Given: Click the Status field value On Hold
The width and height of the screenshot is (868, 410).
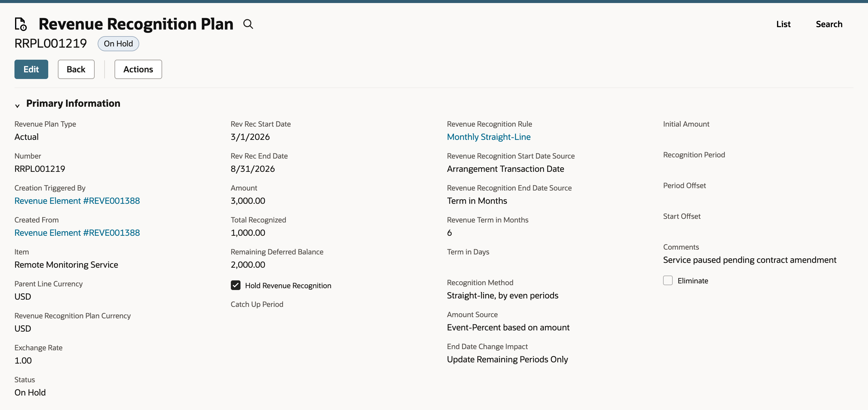Looking at the screenshot, I should (x=30, y=393).
